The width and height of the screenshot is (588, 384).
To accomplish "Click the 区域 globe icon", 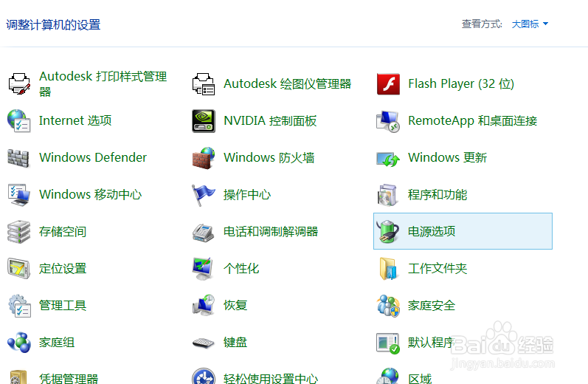I will pos(388,376).
